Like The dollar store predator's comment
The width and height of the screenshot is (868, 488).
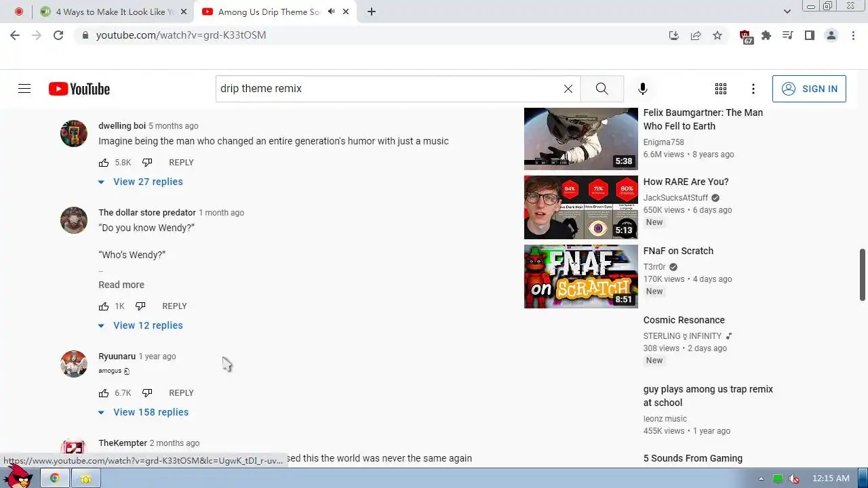[104, 306]
